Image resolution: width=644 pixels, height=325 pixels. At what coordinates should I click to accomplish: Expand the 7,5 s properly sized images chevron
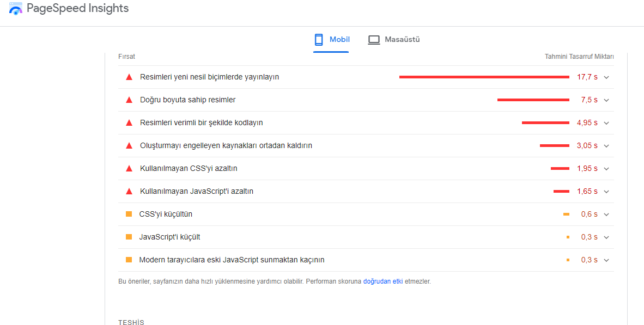[x=606, y=100]
